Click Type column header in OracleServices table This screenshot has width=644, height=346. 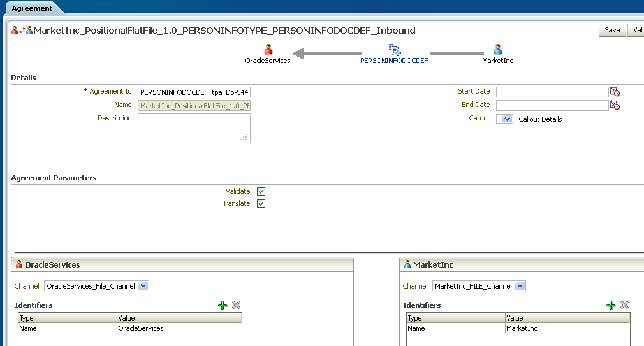click(68, 318)
